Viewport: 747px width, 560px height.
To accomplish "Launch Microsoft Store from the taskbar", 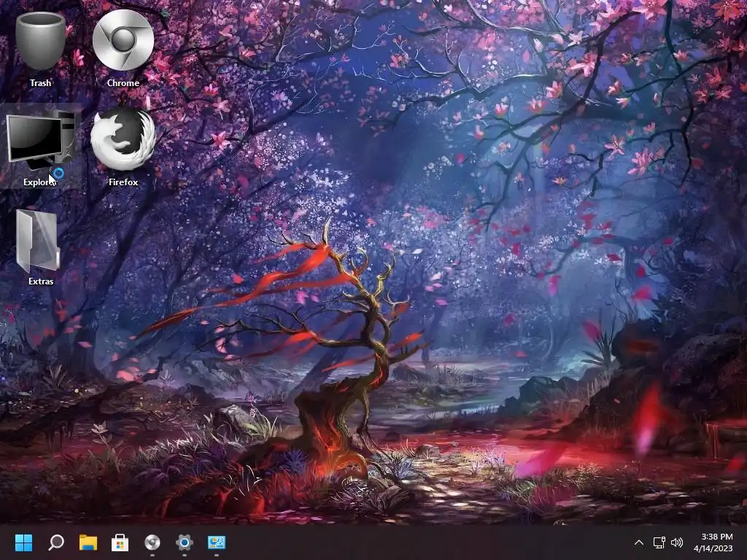I will [x=120, y=542].
